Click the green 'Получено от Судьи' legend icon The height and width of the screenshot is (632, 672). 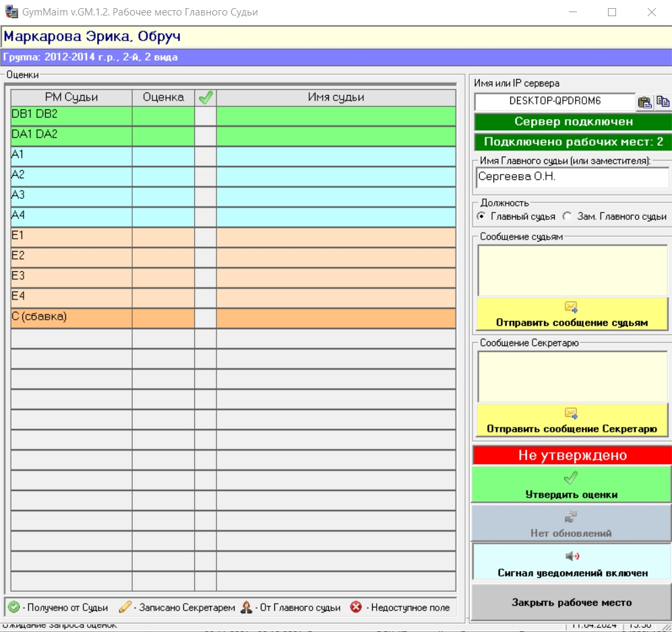14,607
